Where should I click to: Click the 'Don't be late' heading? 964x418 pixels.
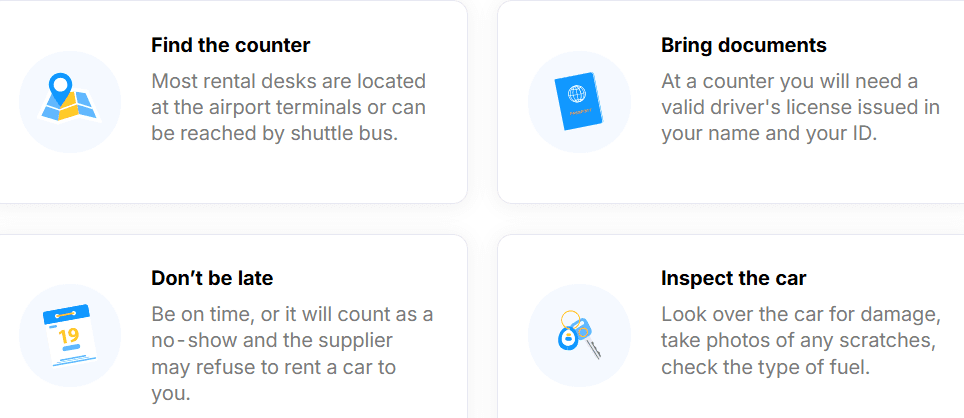coord(212,278)
